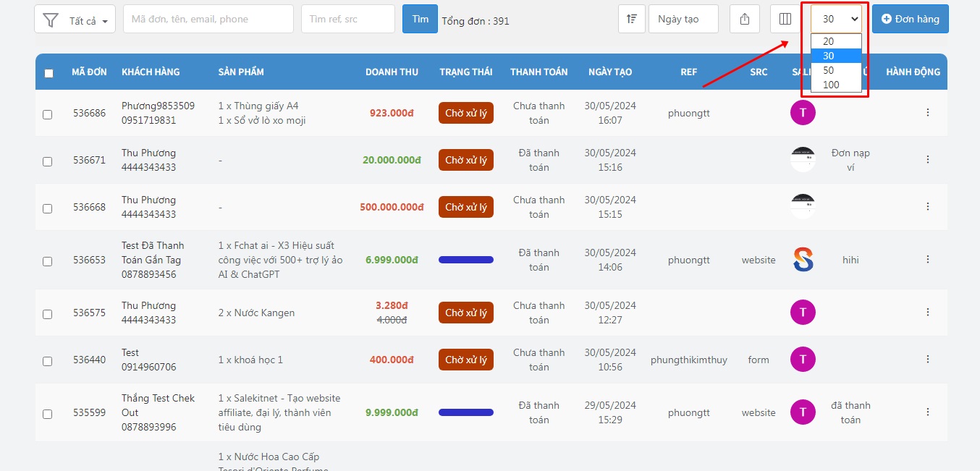Select 100 from the page size options
This screenshot has height=471, width=980.
click(831, 85)
